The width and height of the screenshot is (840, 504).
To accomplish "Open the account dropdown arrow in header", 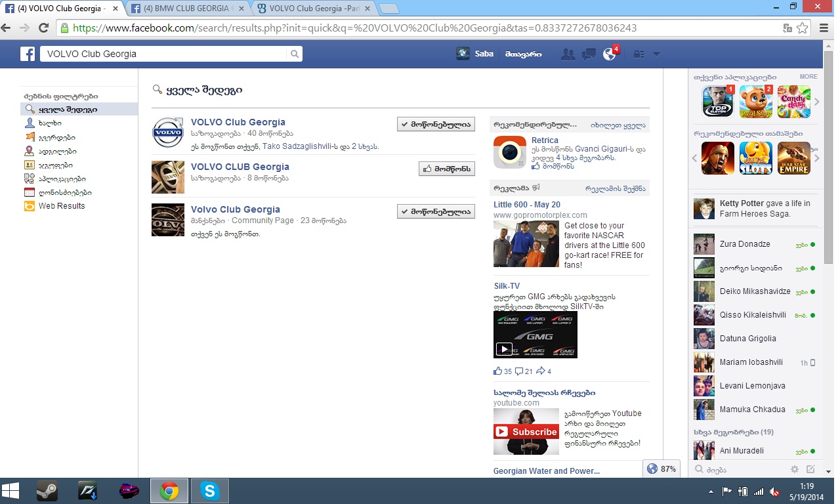I will tap(656, 54).
